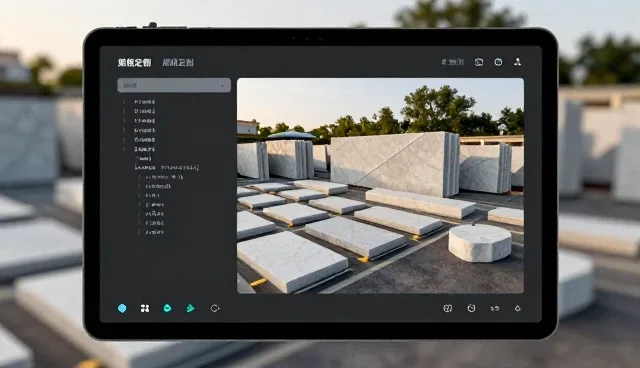
Task: Select the blue hexagon icon in bottom toolbar
Action: [122, 308]
